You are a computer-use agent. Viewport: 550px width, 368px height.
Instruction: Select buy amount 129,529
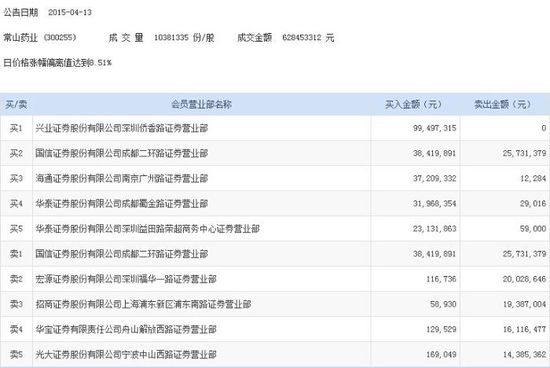pyautogui.click(x=441, y=329)
